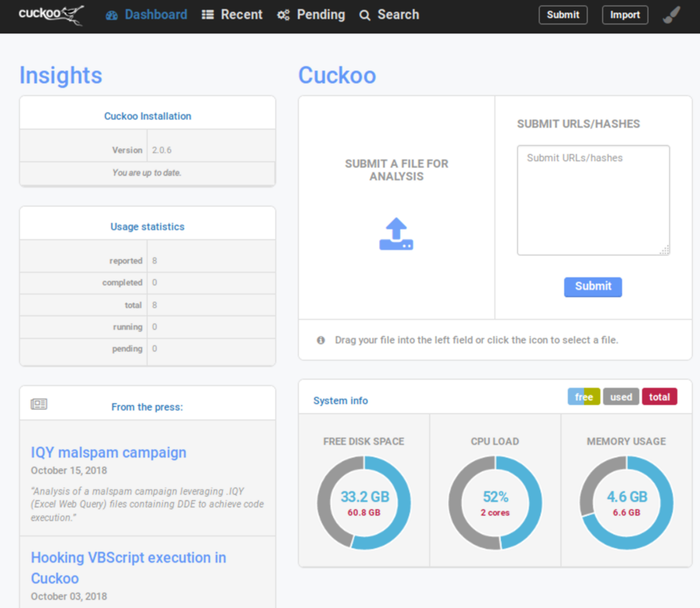Go to the Pending tasks page
Screen dimensions: 700x608
click(x=311, y=15)
